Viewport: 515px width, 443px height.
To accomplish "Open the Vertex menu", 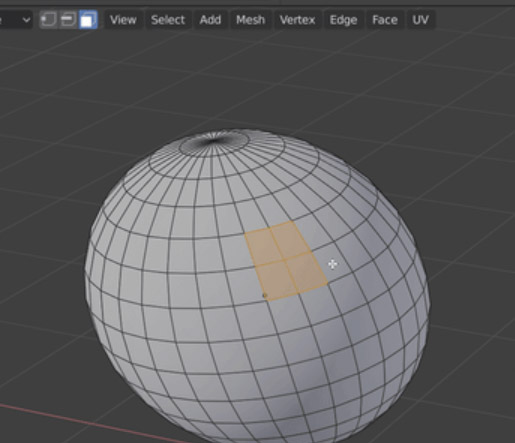I will pos(297,20).
